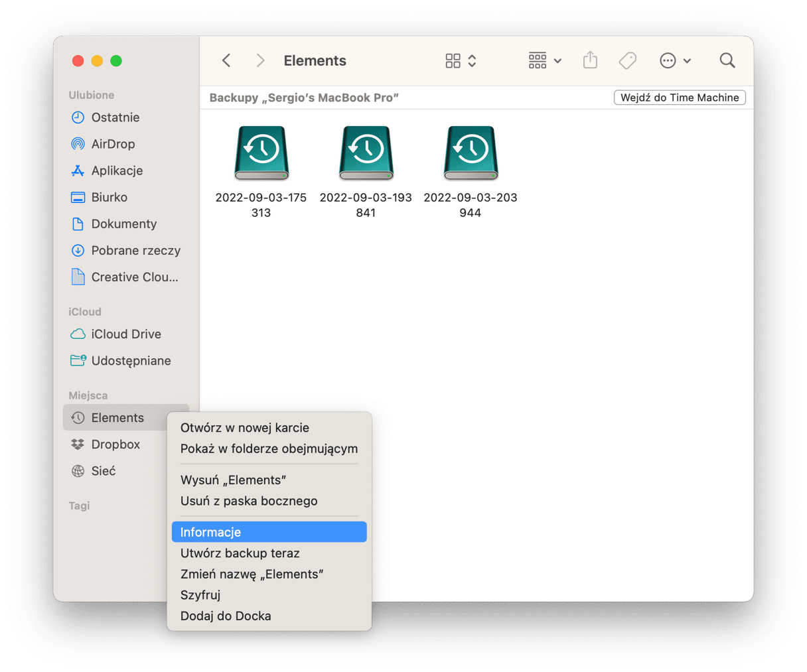
Task: Click the Backupy „Sergio's MacBook Pro” heading
Action: click(x=304, y=98)
